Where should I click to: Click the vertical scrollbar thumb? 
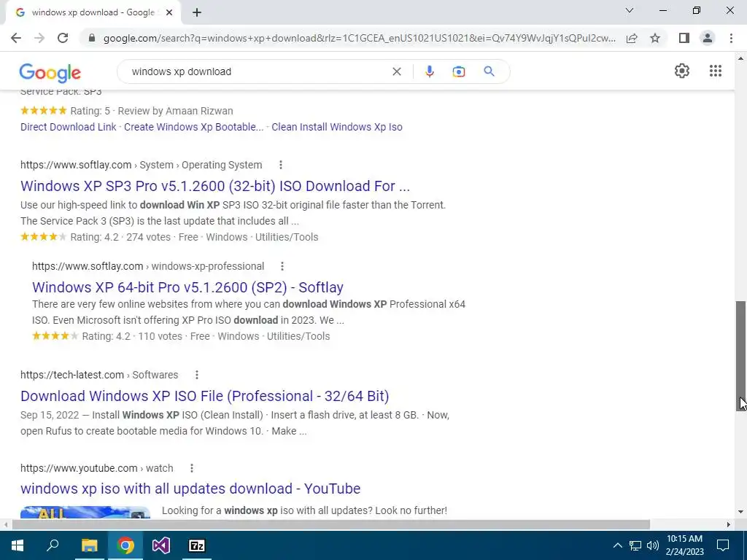click(x=740, y=356)
